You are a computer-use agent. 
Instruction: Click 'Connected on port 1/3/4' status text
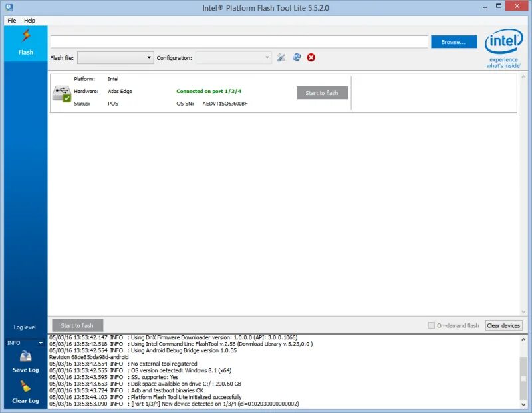[x=209, y=91]
